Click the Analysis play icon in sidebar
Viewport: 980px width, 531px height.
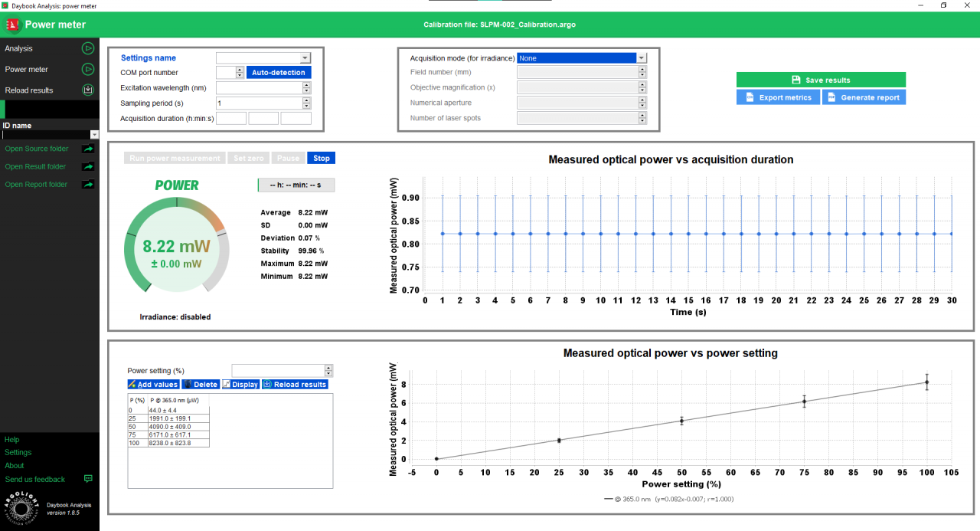(88, 48)
